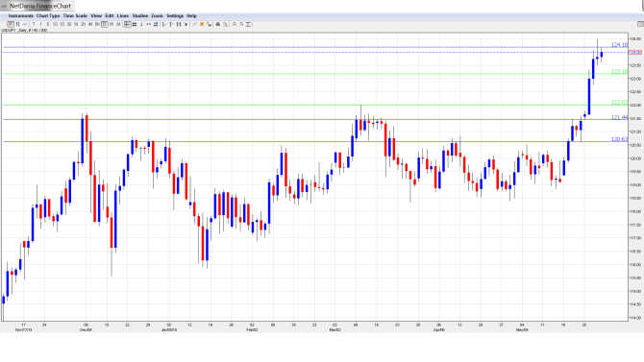Switch time scale to 4H
Image resolution: width=644 pixels, height=362 pixels.
(x=90, y=24)
